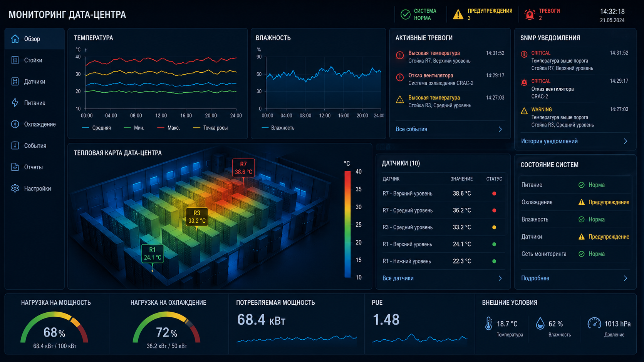644x362 pixels.
Task: Open the События menu item
Action: (34, 146)
